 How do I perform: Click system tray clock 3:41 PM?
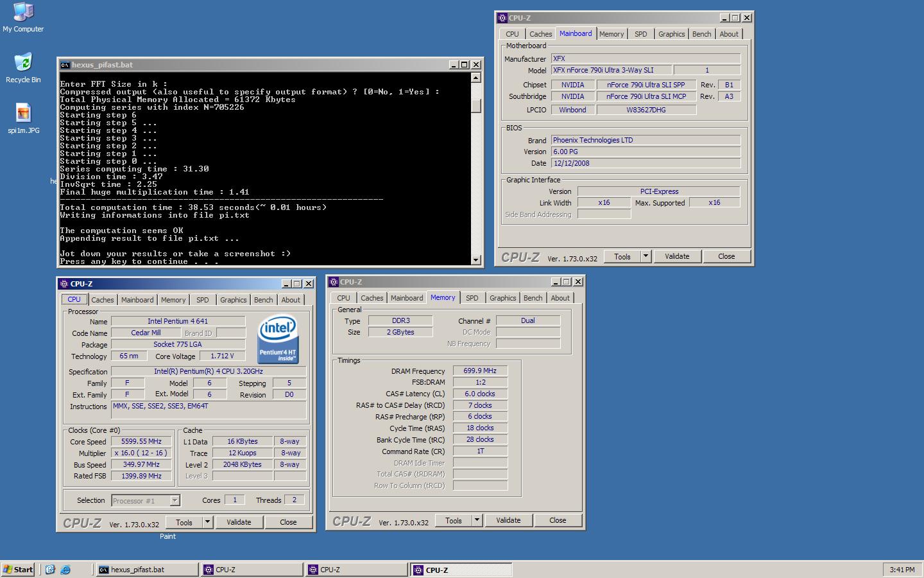point(902,570)
